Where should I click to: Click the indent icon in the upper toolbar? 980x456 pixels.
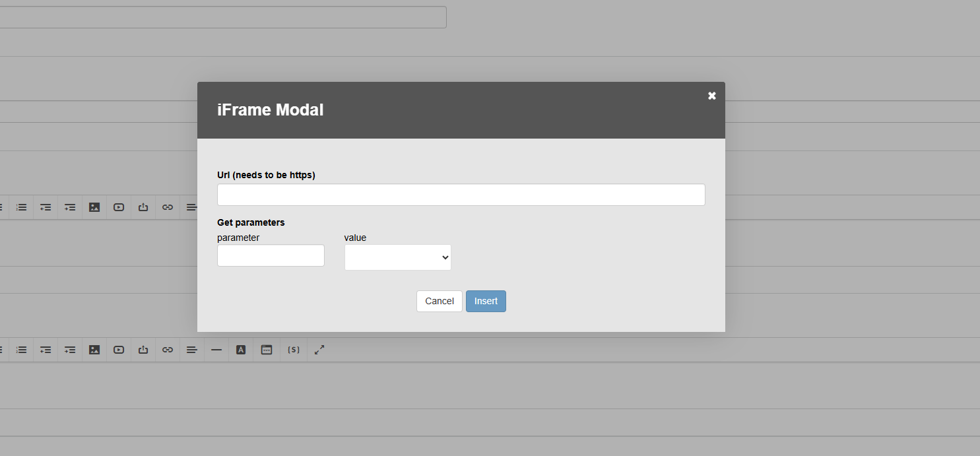coord(70,207)
